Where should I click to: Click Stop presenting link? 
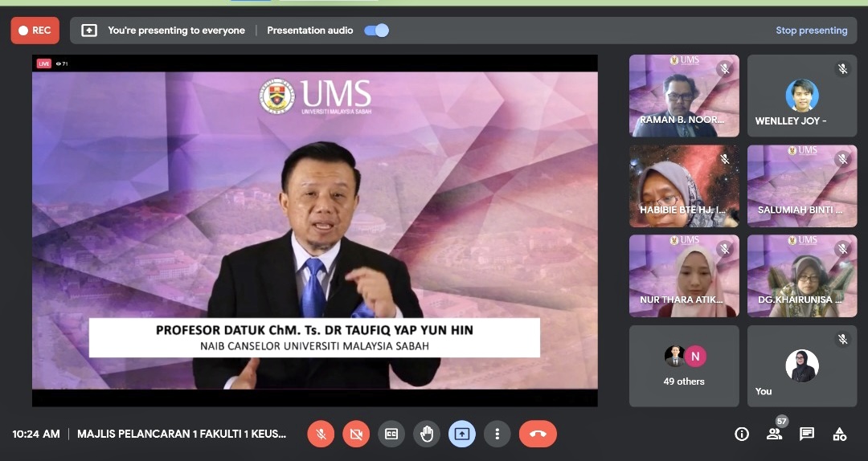click(811, 31)
